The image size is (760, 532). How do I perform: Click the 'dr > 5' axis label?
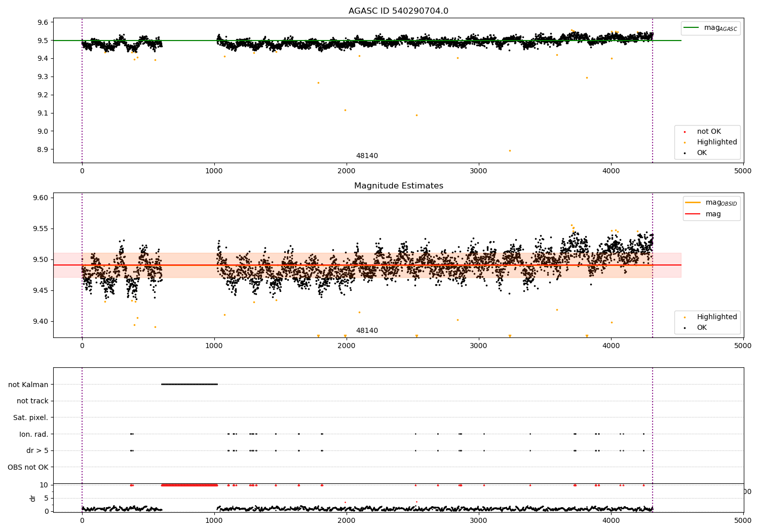(x=37, y=450)
